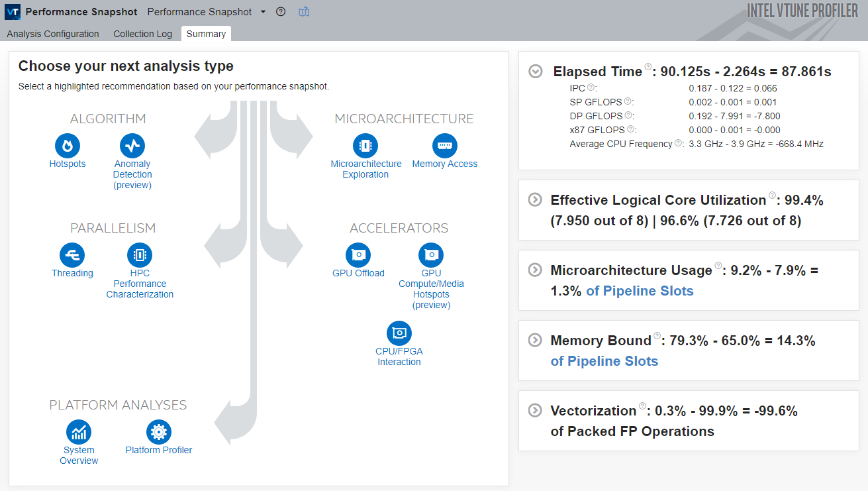The width and height of the screenshot is (868, 491).
Task: Collapse the Elapsed Time section
Action: [x=536, y=72]
